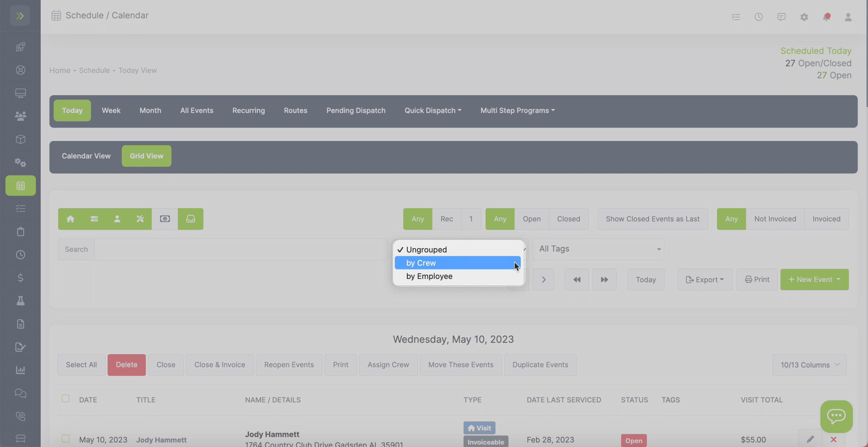Filter events by Closed status

(569, 219)
